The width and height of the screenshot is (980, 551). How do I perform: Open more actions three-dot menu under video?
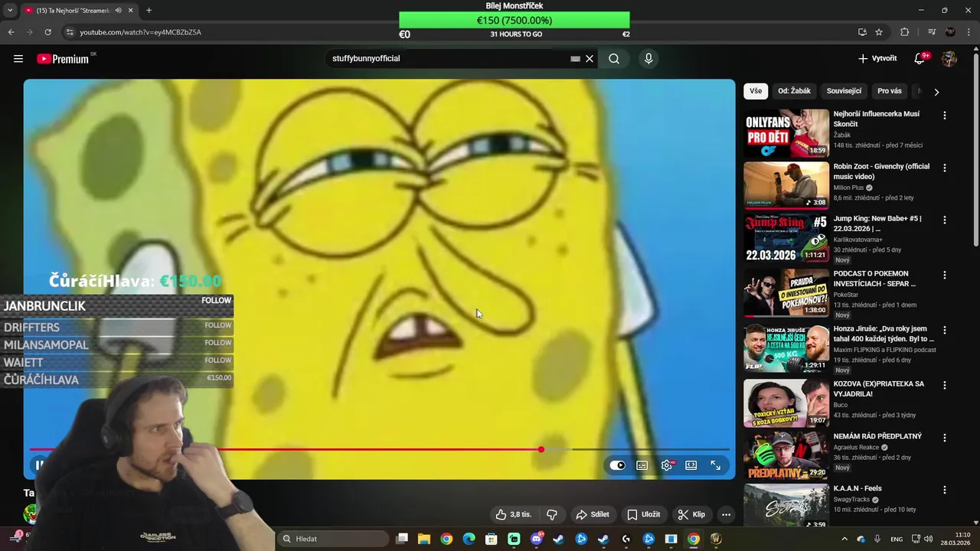click(x=726, y=515)
